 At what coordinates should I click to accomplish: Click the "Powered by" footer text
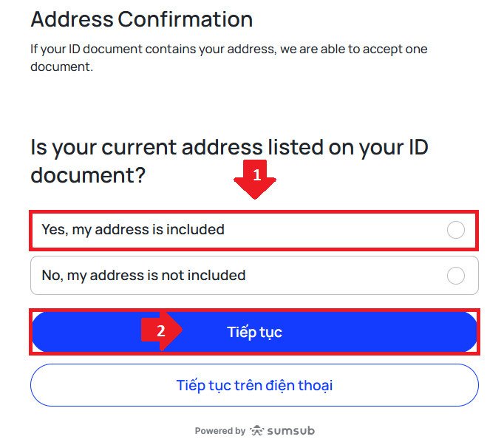click(x=219, y=431)
